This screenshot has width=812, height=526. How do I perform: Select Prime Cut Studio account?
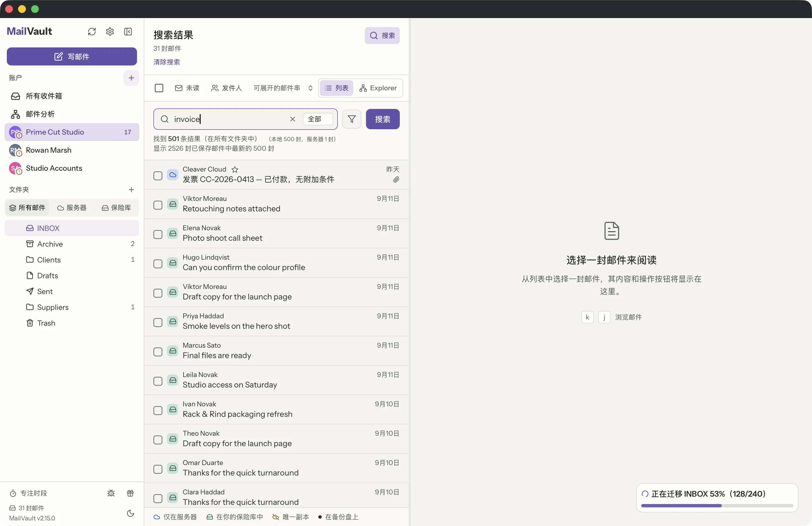tap(72, 132)
